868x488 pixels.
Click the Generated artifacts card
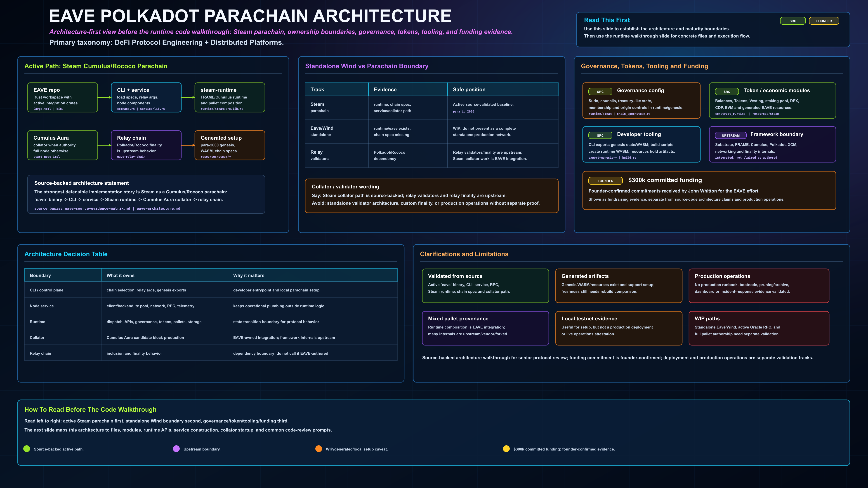click(x=619, y=286)
